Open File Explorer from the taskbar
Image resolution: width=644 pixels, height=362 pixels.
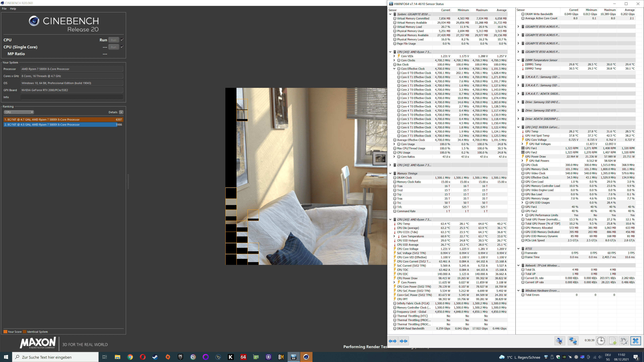117,357
